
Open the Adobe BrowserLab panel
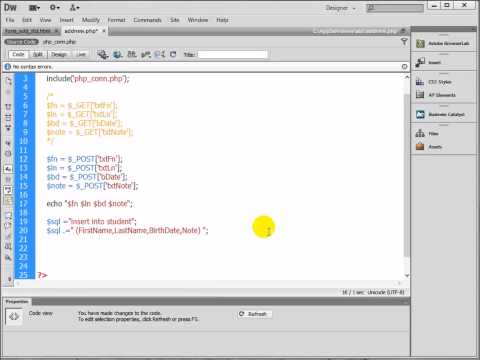tap(443, 43)
